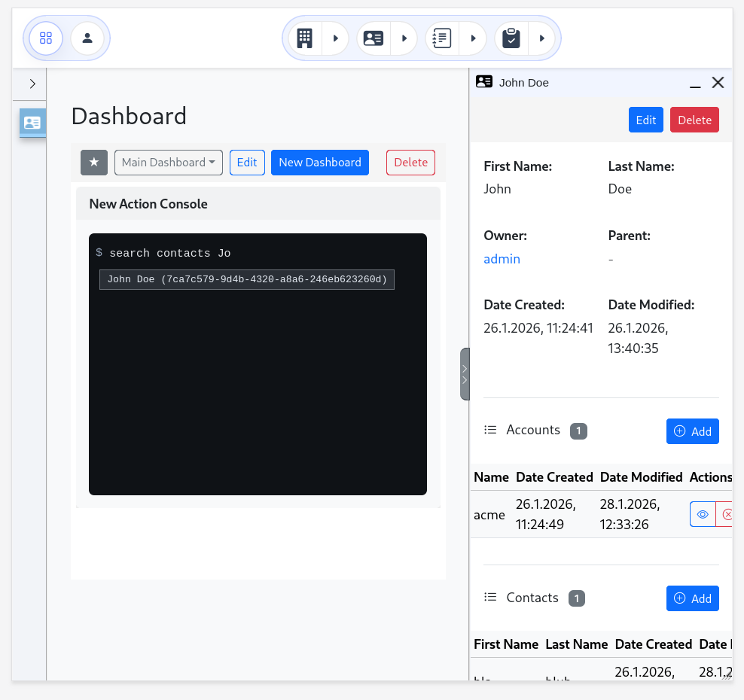Click the star favorite dashboard button
Screen dimensions: 744x700
tap(94, 163)
